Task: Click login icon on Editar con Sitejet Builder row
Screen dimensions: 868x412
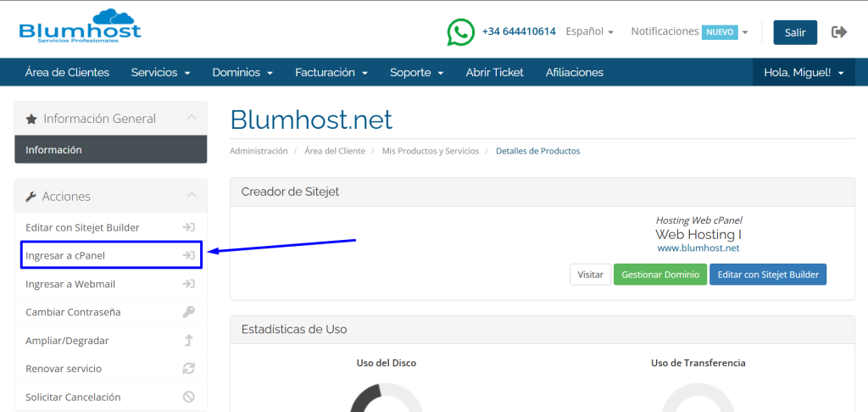Action: coord(189,227)
